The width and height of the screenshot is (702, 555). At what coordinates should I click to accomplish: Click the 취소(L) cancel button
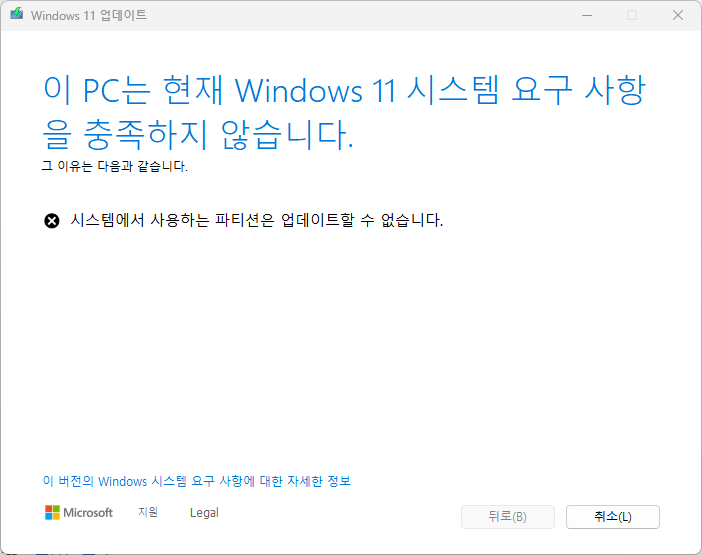click(612, 517)
